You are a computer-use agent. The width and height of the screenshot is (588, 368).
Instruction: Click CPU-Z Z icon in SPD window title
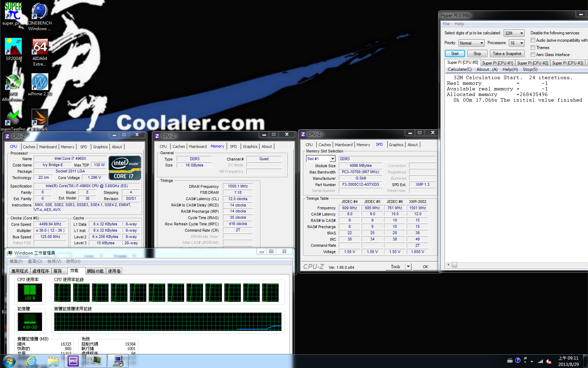(303, 134)
